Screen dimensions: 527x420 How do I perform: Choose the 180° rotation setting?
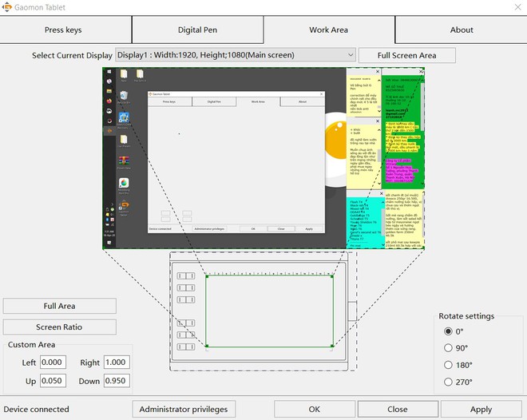pyautogui.click(x=448, y=365)
